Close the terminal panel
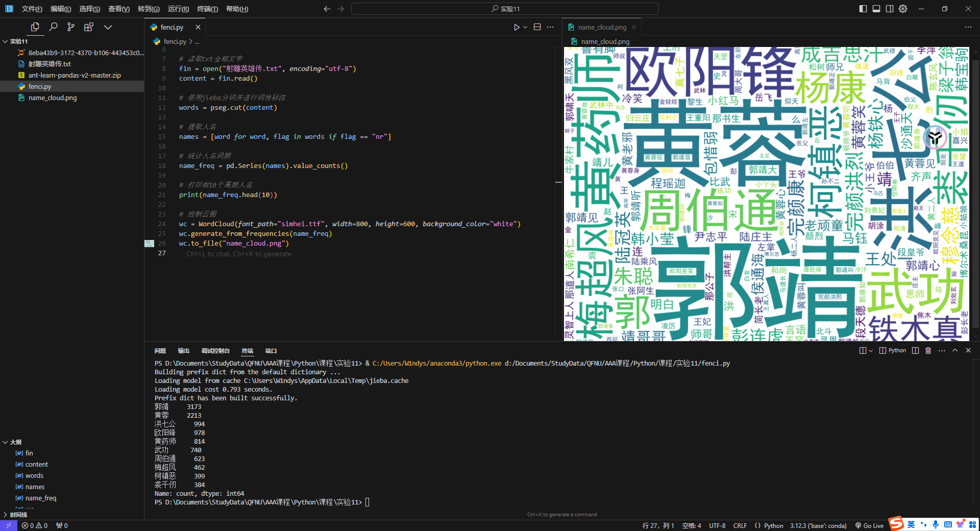This screenshot has width=980, height=531. pos(968,350)
